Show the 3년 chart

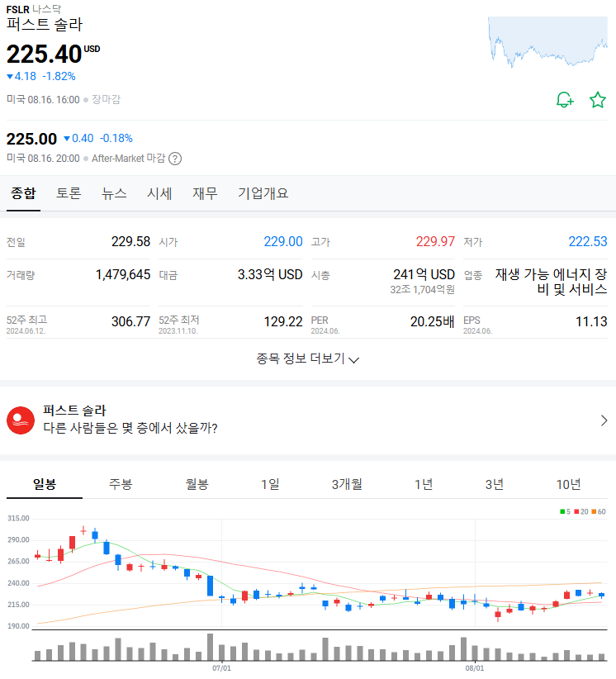tap(495, 484)
